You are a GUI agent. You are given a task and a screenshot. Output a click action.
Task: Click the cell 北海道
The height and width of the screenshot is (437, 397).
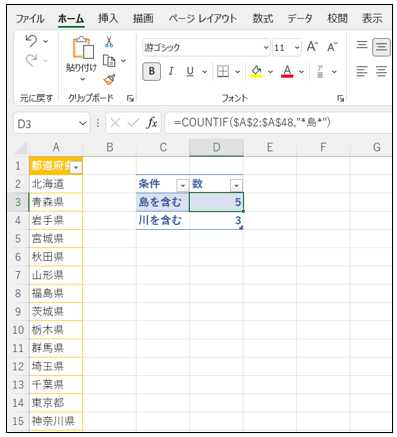56,184
